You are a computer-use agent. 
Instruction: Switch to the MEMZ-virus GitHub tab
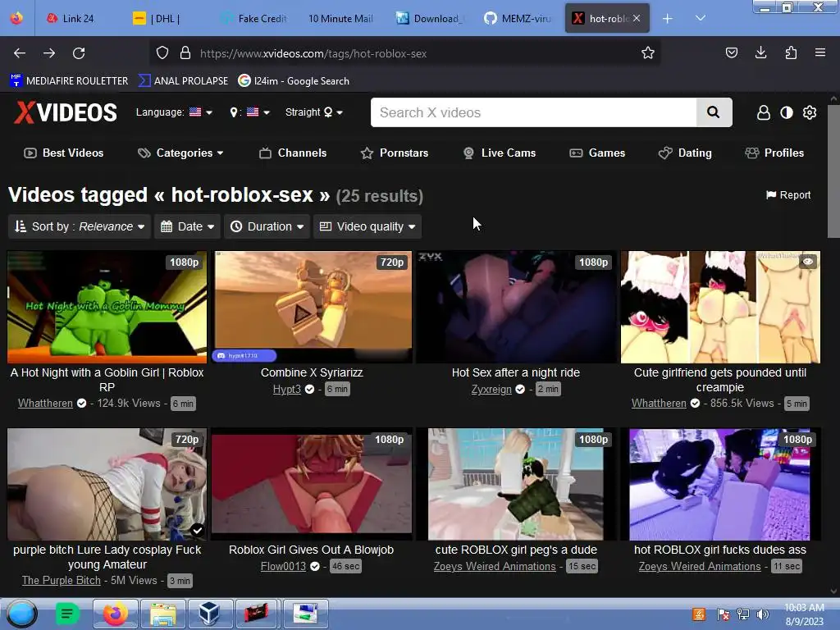(x=518, y=19)
